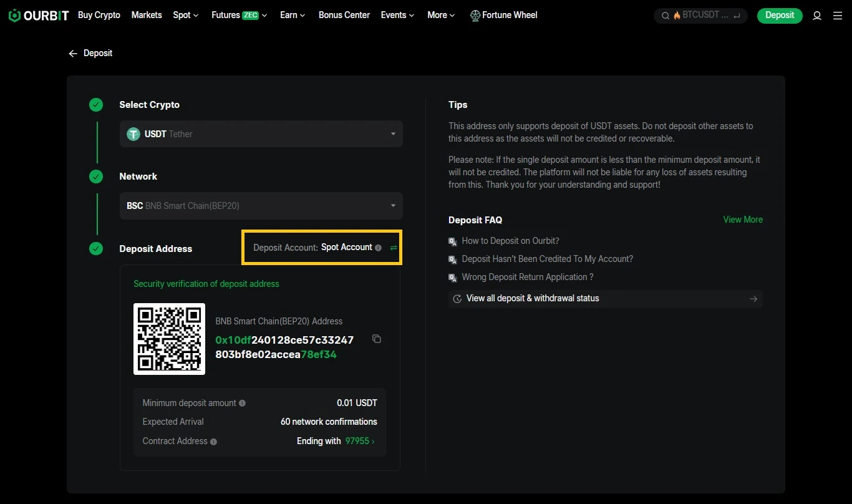Open the hamburger menu icon
Screen dimensions: 852x504
(838, 16)
